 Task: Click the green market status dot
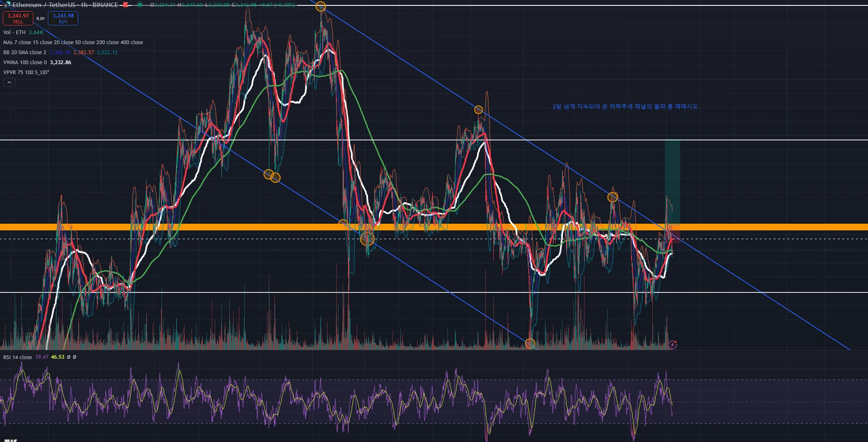click(x=140, y=5)
